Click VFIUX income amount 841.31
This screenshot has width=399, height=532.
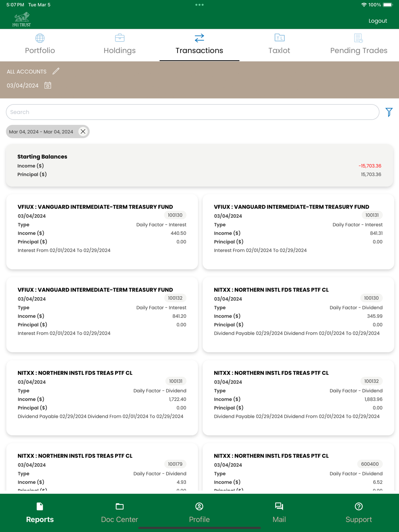[x=376, y=233]
